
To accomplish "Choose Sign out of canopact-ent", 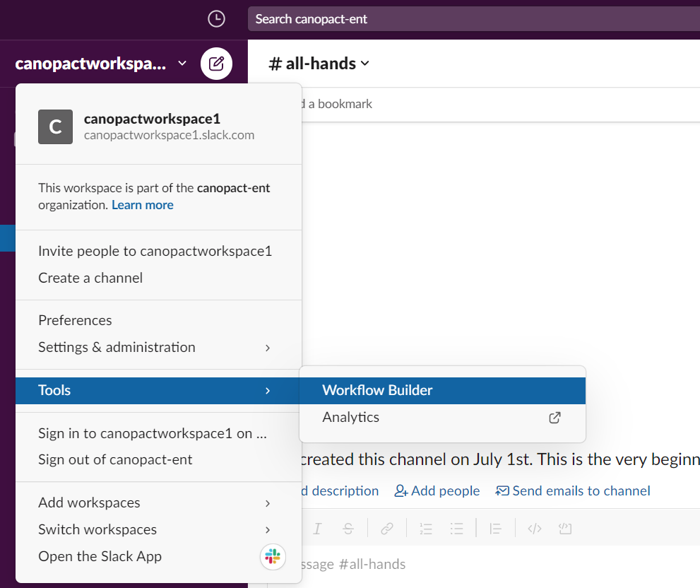I will [x=158, y=460].
